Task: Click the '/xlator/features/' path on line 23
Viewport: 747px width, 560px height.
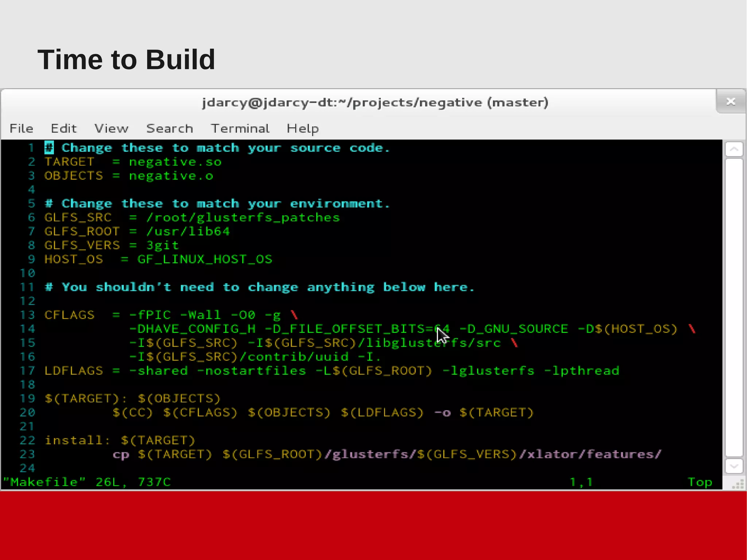Action: coord(590,454)
